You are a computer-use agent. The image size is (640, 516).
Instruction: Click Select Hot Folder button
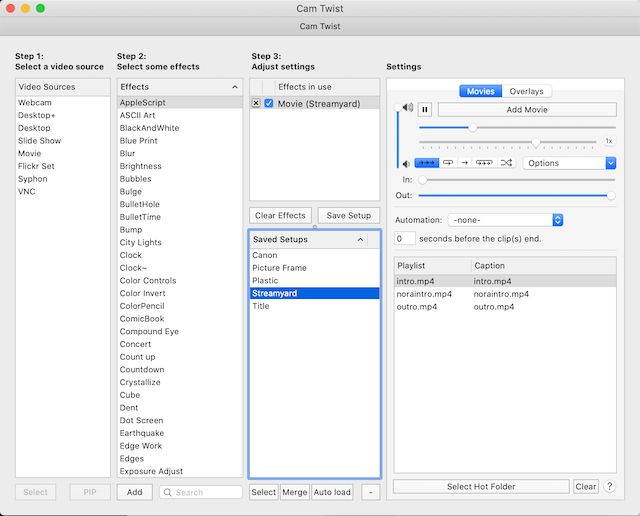(x=481, y=487)
